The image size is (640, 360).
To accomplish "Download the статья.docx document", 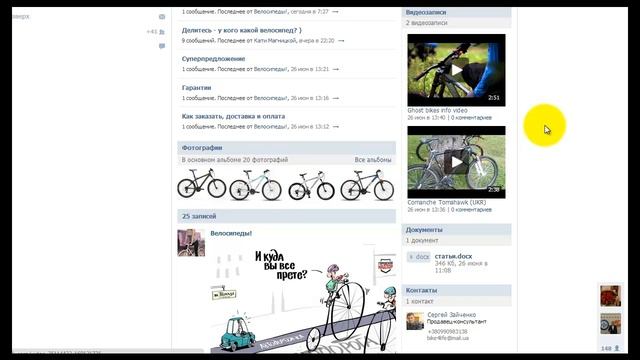I will (453, 256).
